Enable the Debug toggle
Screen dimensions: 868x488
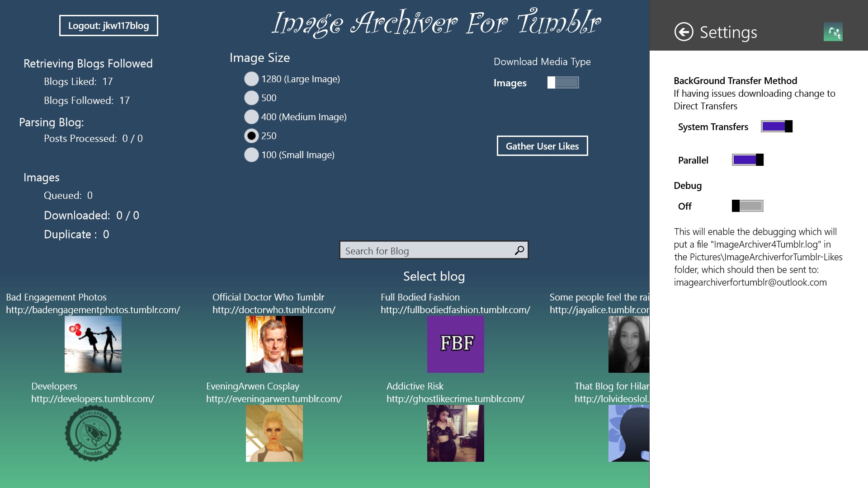click(748, 206)
